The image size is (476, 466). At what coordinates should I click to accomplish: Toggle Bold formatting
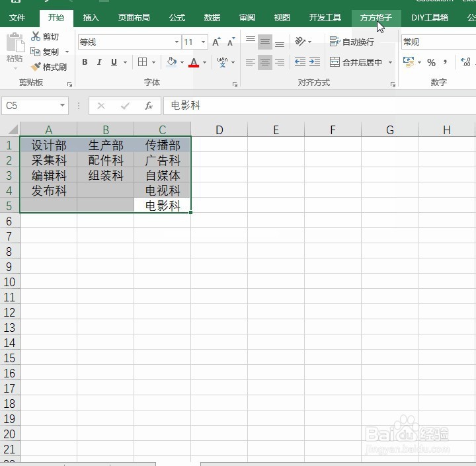(85, 62)
